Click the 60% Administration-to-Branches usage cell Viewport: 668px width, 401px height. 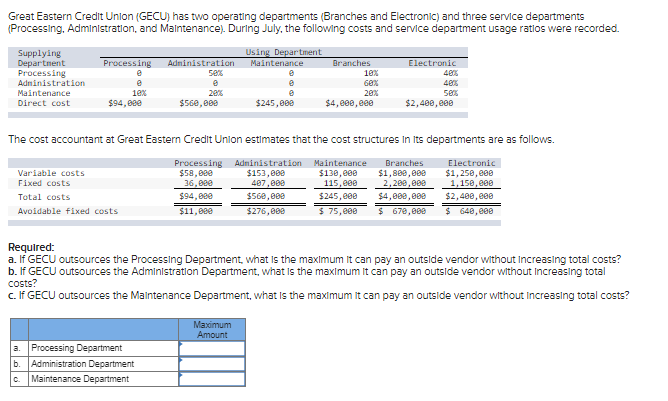click(x=371, y=83)
